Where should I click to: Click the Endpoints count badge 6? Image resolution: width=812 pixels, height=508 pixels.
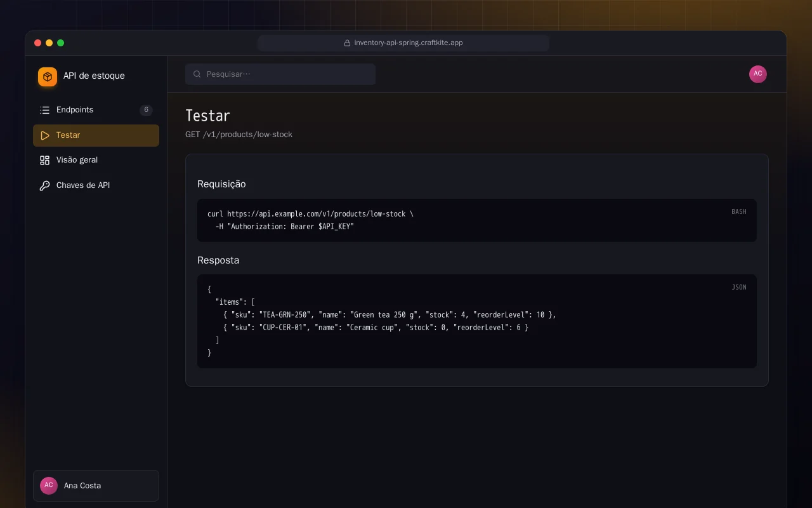146,110
